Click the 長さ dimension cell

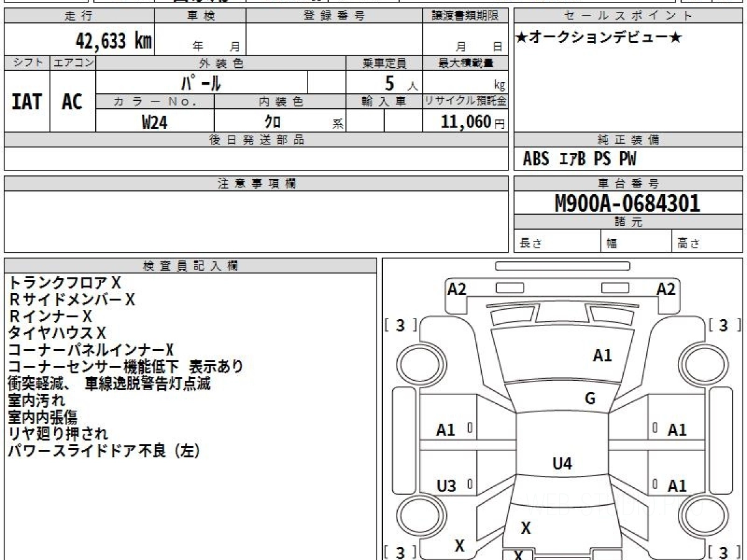click(557, 242)
